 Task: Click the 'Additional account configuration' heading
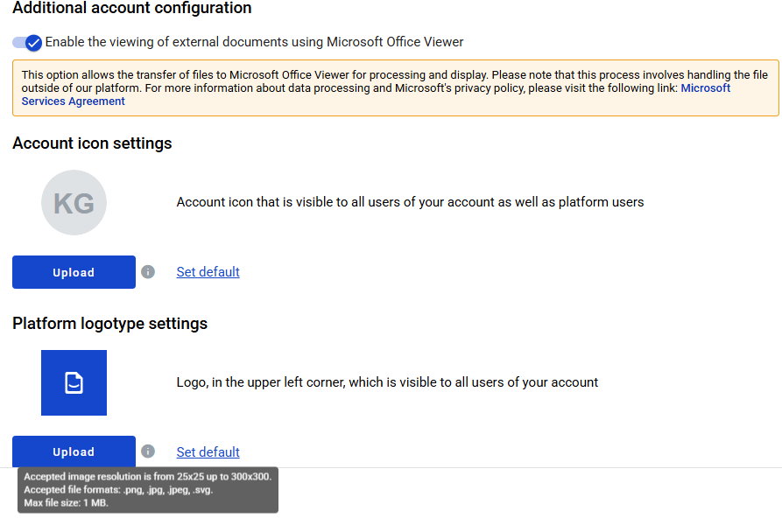(x=132, y=8)
